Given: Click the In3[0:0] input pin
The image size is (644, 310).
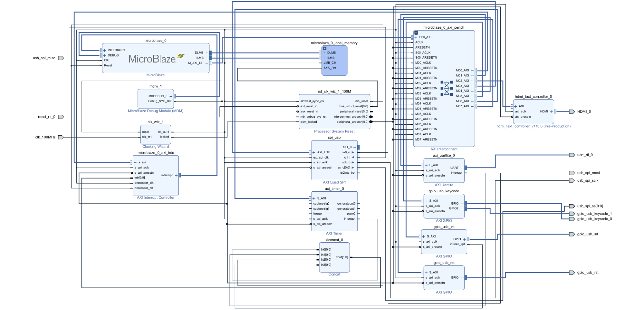Looking at the screenshot, I should point(326,265).
